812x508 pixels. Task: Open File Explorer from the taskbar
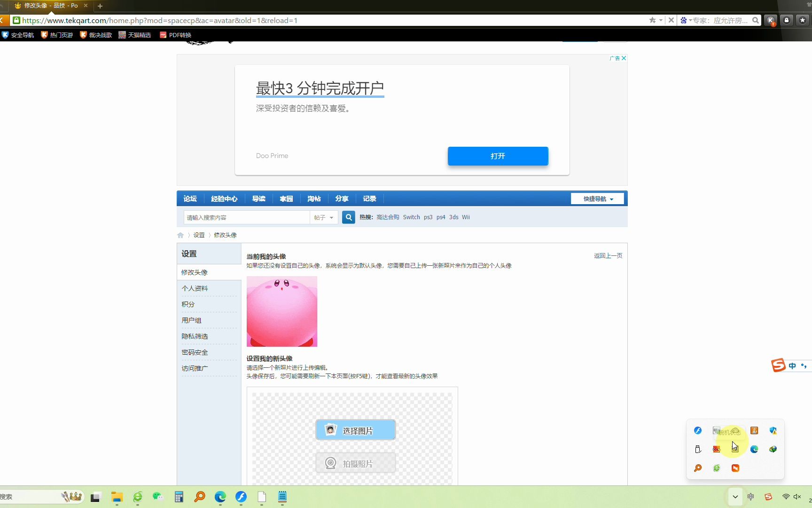tap(117, 497)
